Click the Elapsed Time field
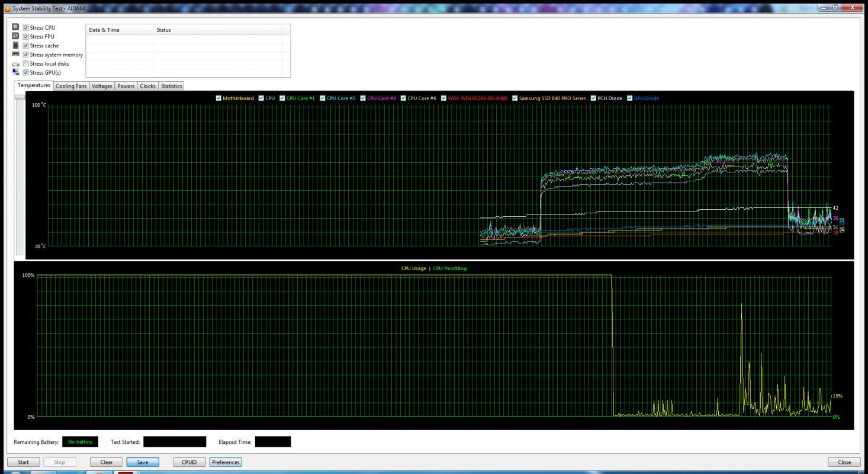The image size is (868, 474). [273, 441]
